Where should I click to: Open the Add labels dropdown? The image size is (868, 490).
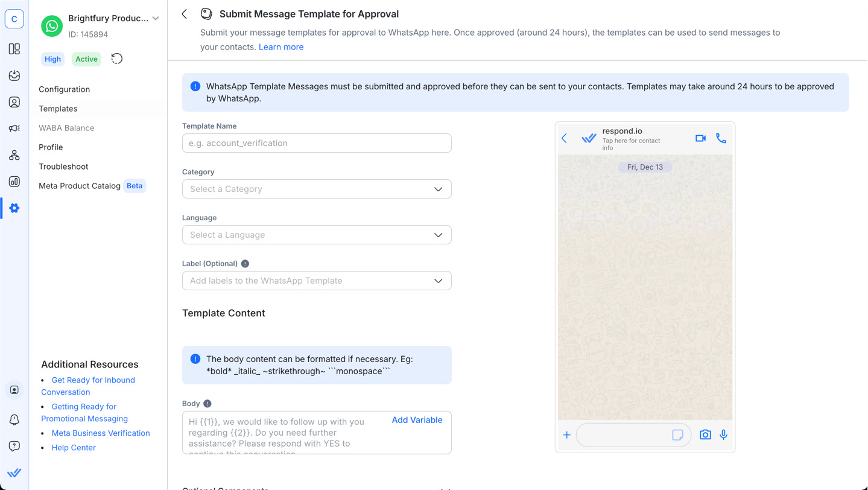point(317,281)
